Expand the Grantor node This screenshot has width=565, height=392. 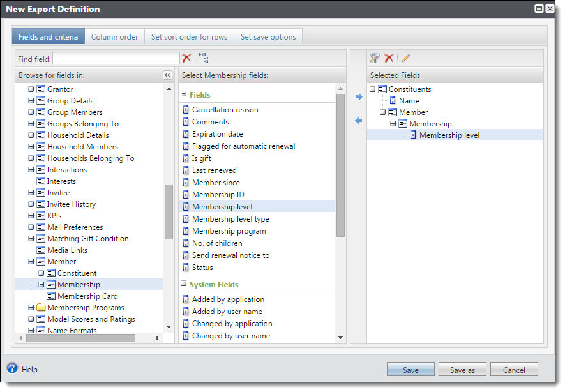(31, 89)
